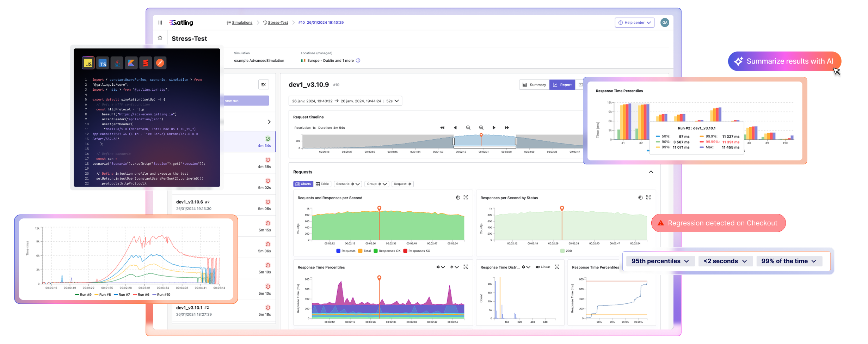868x344 pixels.
Task: Select the Kotlin language icon
Action: coord(131,63)
